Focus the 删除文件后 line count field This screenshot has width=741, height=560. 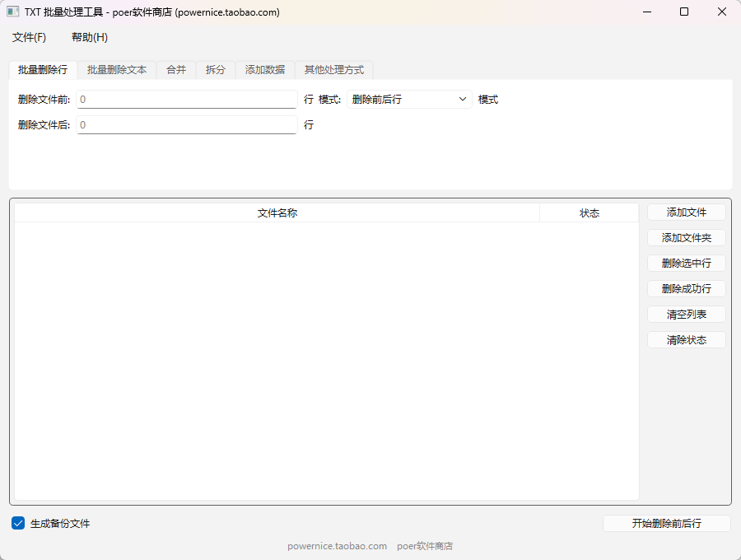(187, 124)
